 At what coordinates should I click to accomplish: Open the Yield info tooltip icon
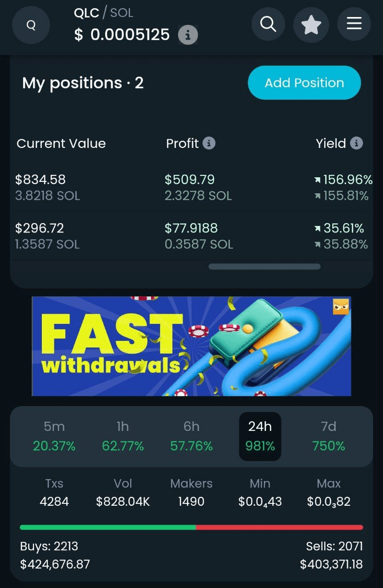tap(356, 143)
